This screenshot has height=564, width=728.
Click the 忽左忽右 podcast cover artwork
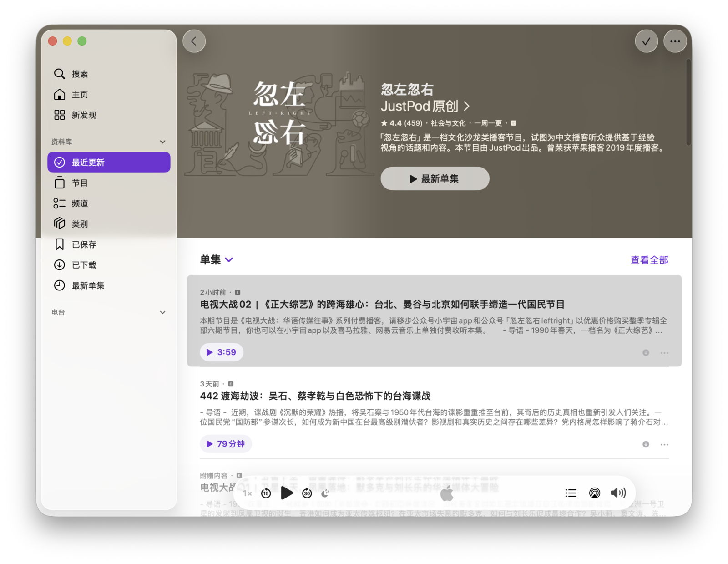click(278, 123)
